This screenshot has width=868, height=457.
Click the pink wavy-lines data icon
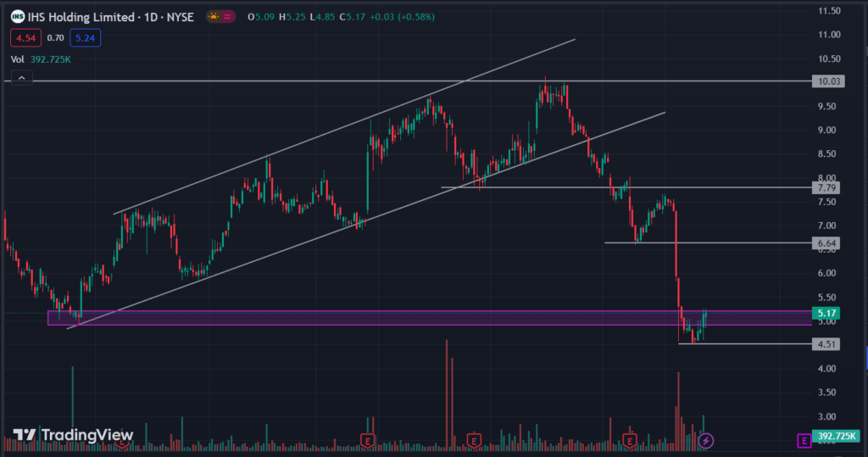227,17
